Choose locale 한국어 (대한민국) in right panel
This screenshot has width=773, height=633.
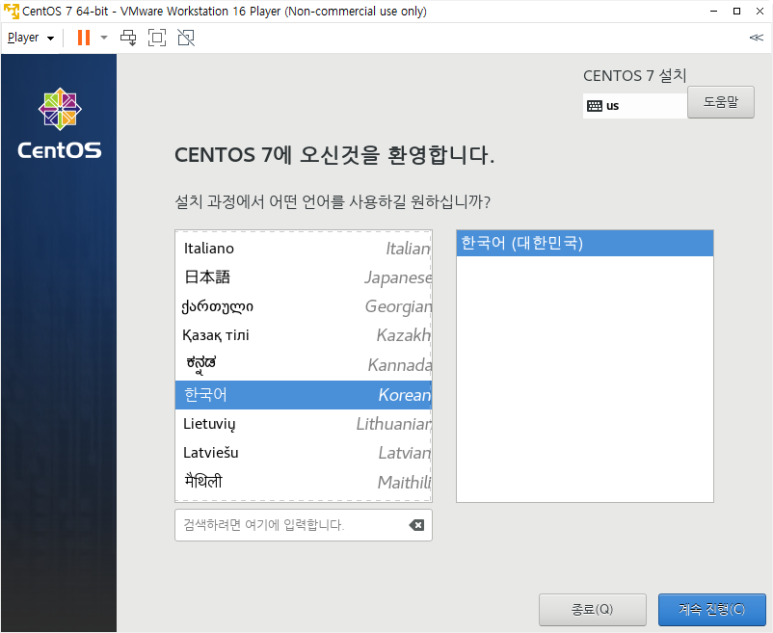tap(585, 243)
